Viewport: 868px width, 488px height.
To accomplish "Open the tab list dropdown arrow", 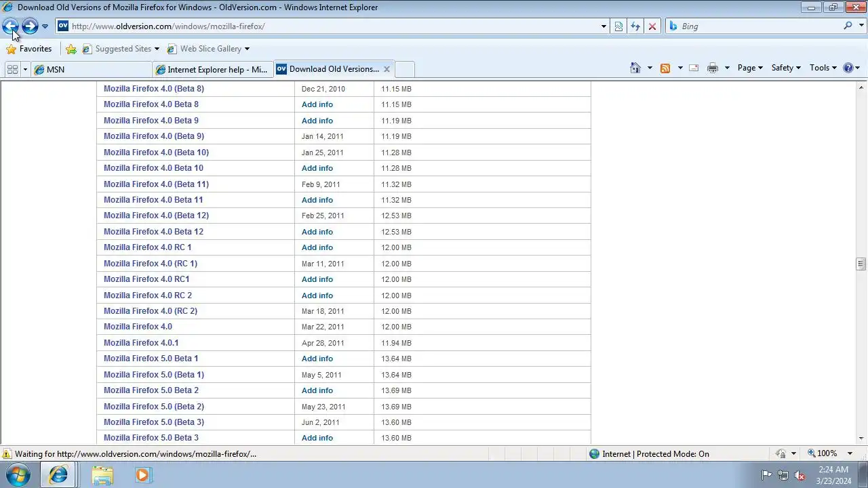I will (x=25, y=69).
